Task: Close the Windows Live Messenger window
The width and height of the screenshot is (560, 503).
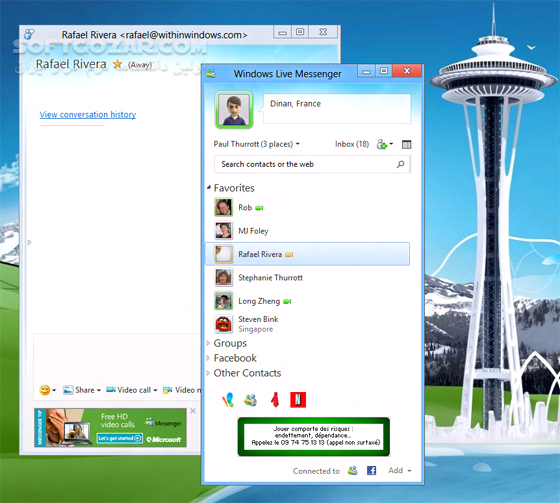Action: [407, 70]
